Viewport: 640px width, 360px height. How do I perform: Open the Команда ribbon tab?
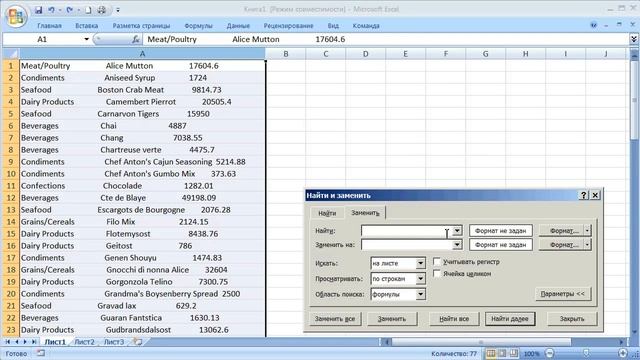[x=366, y=26]
